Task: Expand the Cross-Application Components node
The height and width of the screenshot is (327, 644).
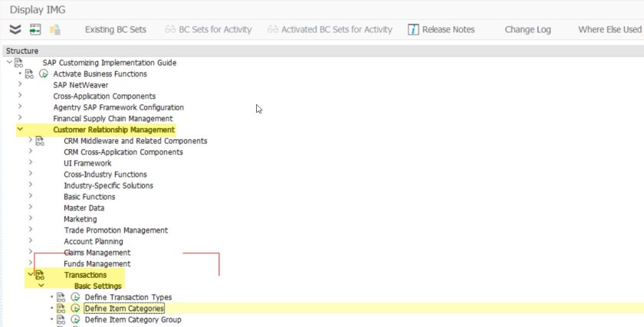Action: point(20,95)
